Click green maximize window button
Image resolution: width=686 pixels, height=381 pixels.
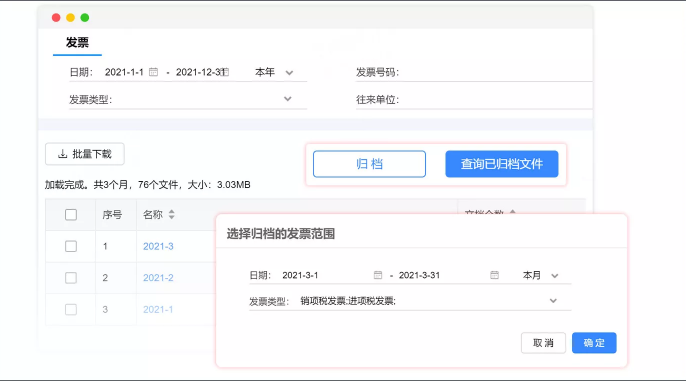point(85,17)
